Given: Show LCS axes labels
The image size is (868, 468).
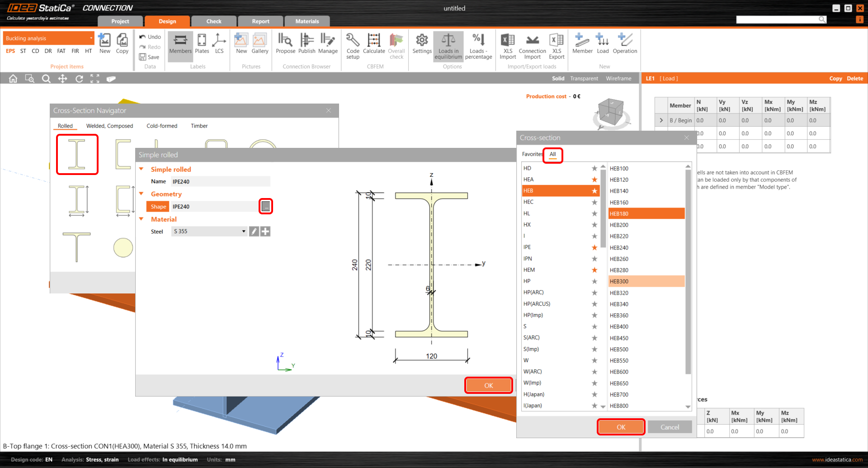Looking at the screenshot, I should click(219, 44).
